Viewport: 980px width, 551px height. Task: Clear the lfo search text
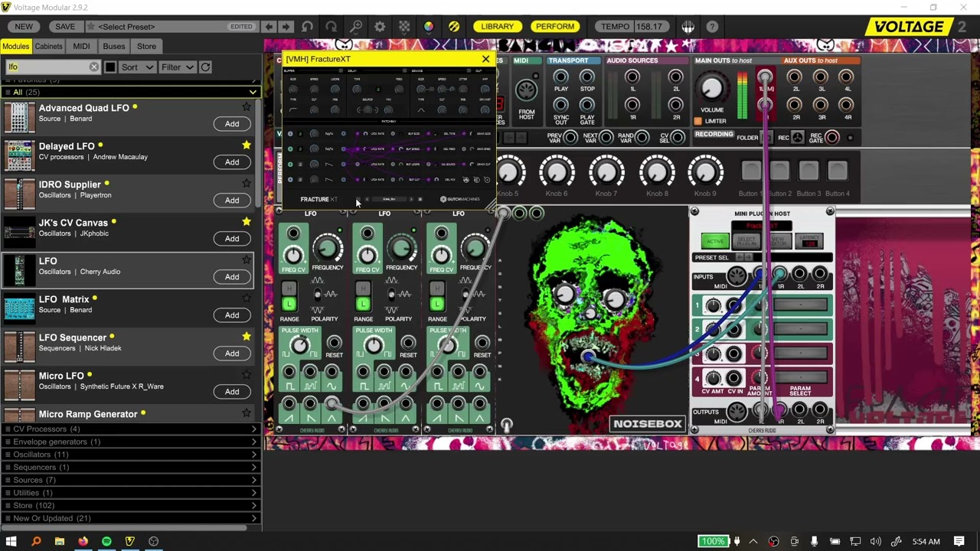93,67
